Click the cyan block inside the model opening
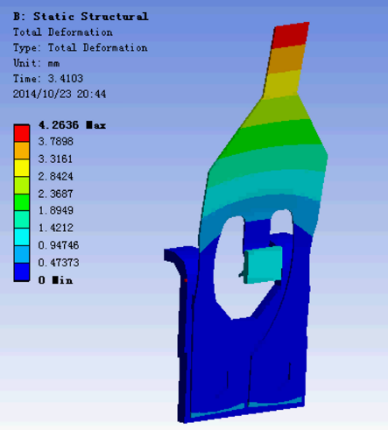388x430 pixels. (264, 265)
